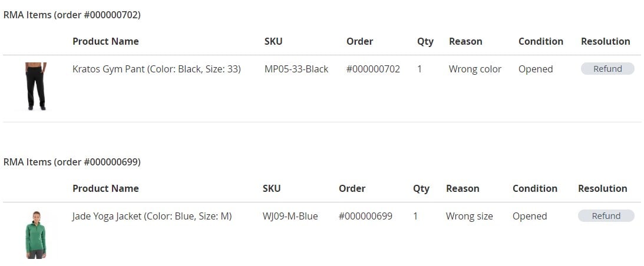Click the Refund badge for Kratos Gym Pant
This screenshot has height=266, width=644.
click(607, 69)
